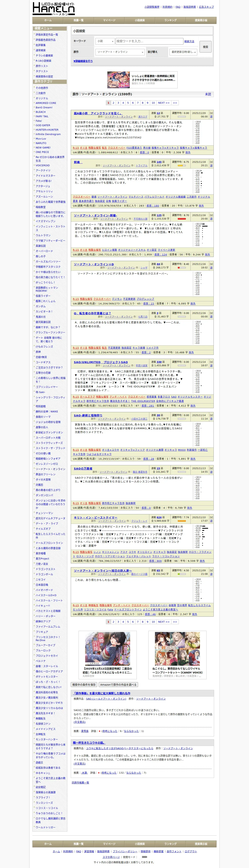Click sidebar link タグリスト
Screen dimensions: 249x868
tap(42, 71)
